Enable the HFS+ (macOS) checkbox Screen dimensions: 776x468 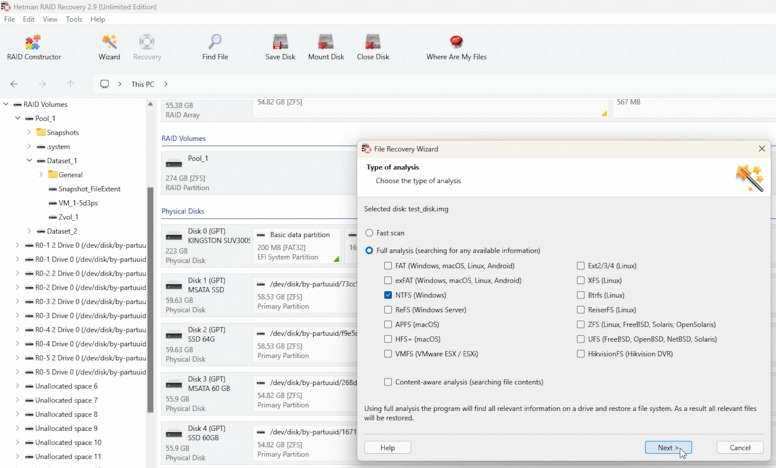(x=388, y=339)
